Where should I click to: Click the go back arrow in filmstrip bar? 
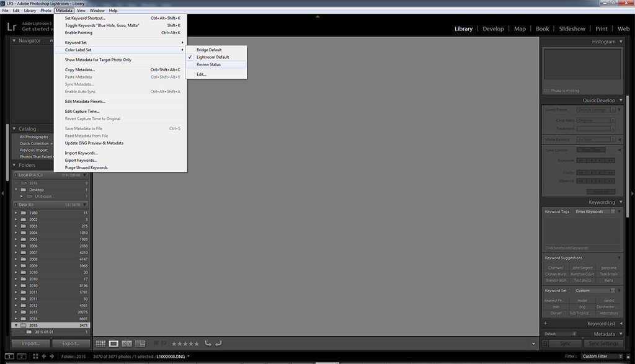tap(43, 357)
